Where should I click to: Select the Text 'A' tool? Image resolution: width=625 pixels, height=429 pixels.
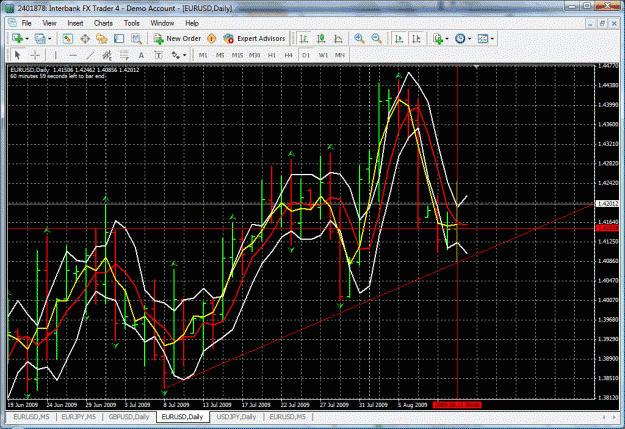pyautogui.click(x=141, y=55)
